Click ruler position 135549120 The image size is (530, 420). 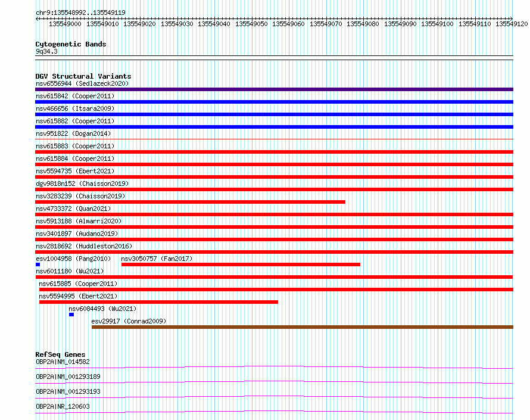pos(512,24)
